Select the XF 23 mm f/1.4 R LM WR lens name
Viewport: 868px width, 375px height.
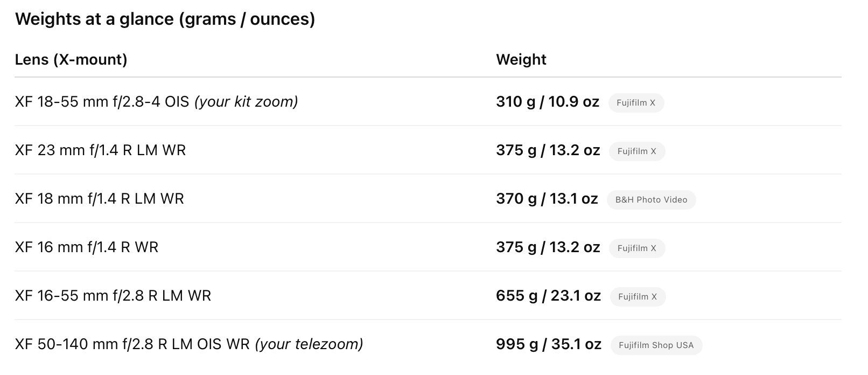pyautogui.click(x=100, y=150)
